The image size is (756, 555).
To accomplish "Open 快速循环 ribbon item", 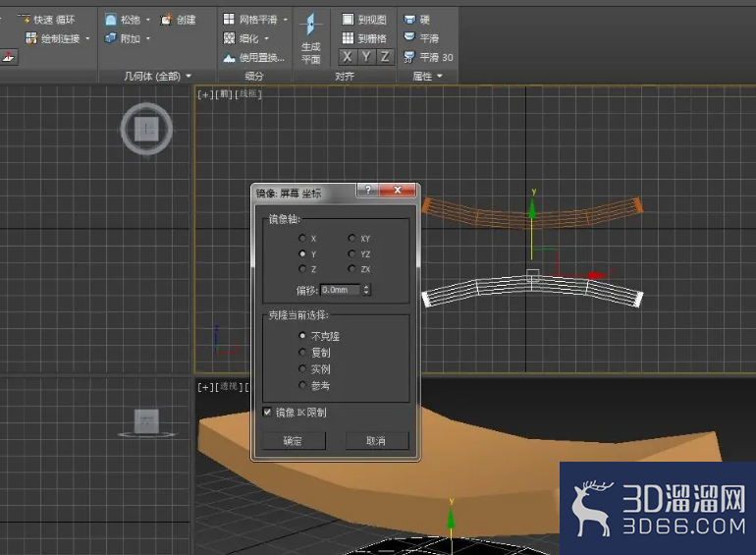I will tap(47, 20).
